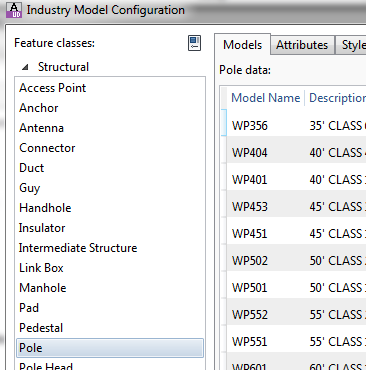Open the partially visible Style tab
Image resolution: width=366 pixels, height=370 pixels.
click(x=351, y=45)
